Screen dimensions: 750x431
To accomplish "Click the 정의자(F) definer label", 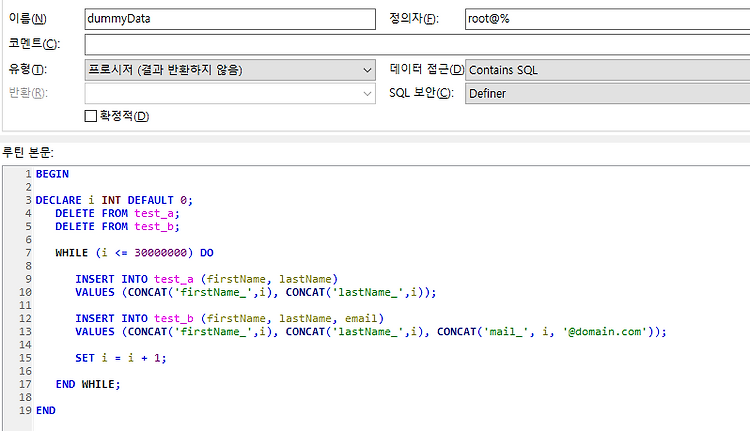I will (x=413, y=19).
